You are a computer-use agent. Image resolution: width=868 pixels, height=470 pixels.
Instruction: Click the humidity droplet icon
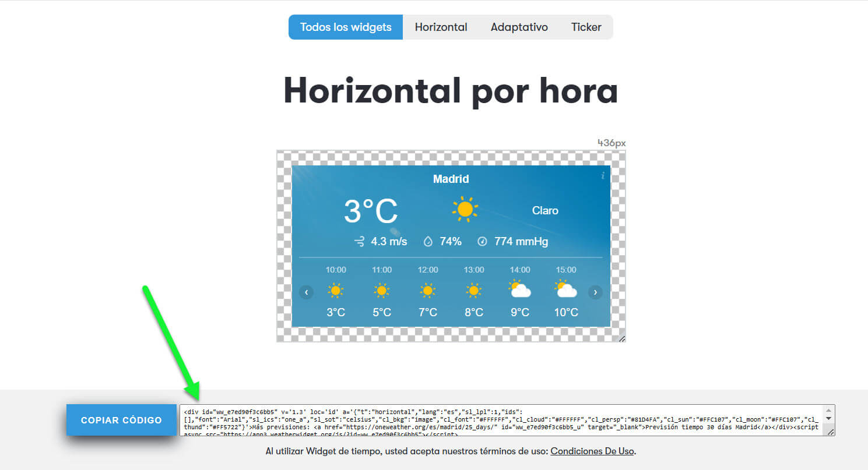click(428, 241)
